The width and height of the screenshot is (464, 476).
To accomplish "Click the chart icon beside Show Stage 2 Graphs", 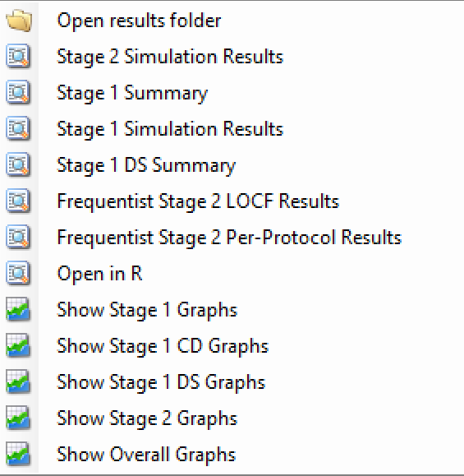I will click(18, 418).
